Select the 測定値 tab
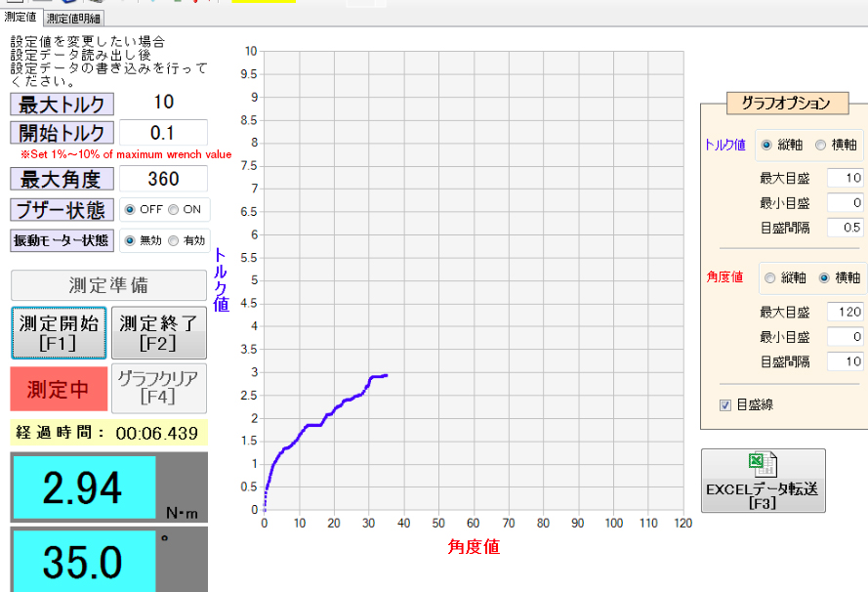The width and height of the screenshot is (868, 592). click(21, 17)
